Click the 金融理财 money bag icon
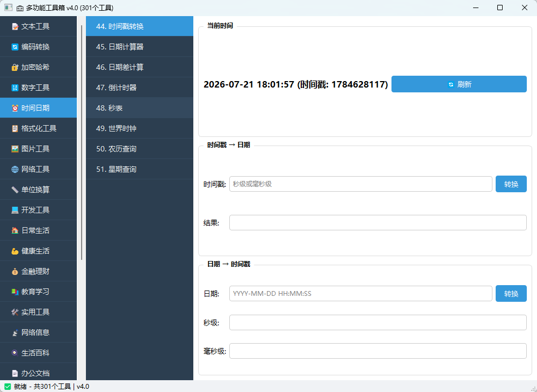537x392 pixels. tap(14, 272)
